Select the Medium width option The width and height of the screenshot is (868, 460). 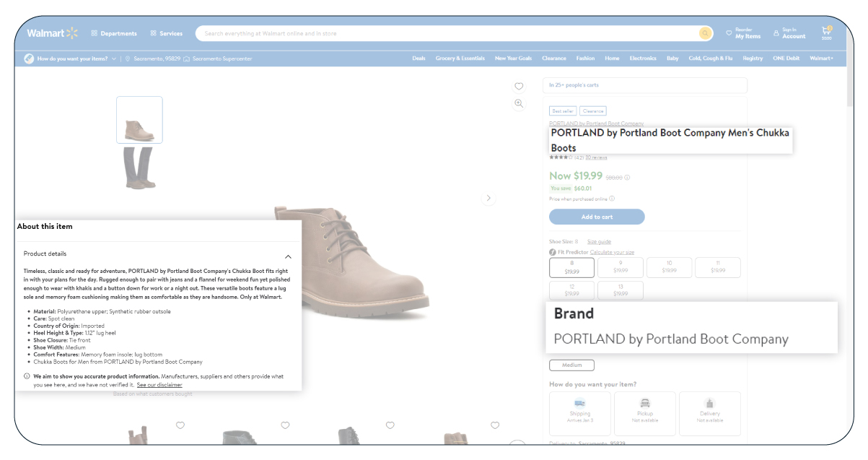pos(571,365)
